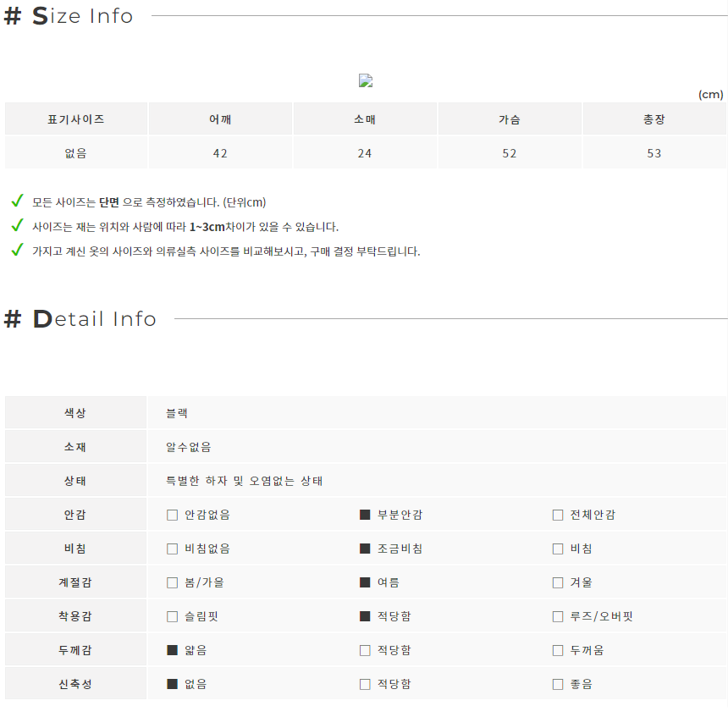This screenshot has width=728, height=728.
Task: Toggle the 조금비침 checkbox
Action: pos(365,549)
